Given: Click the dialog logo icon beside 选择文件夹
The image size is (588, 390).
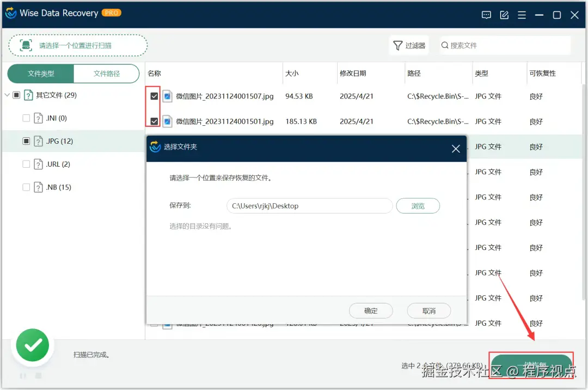Looking at the screenshot, I should 155,147.
